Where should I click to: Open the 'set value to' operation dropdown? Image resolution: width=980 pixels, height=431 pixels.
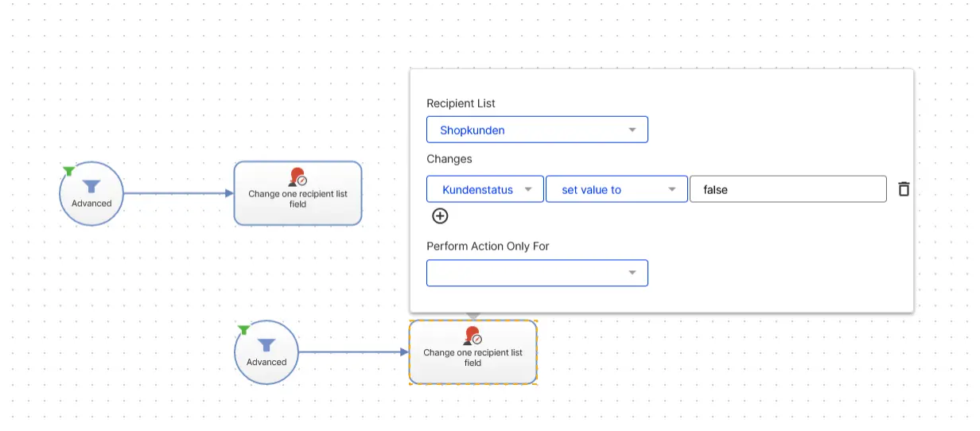pos(616,189)
